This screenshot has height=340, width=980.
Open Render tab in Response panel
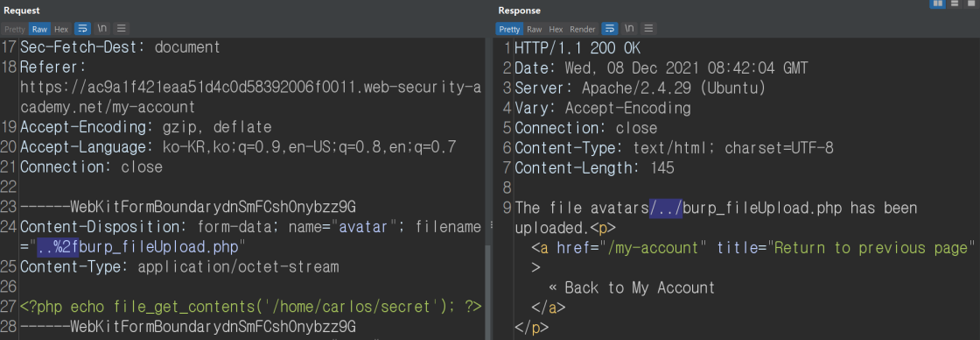tap(583, 29)
